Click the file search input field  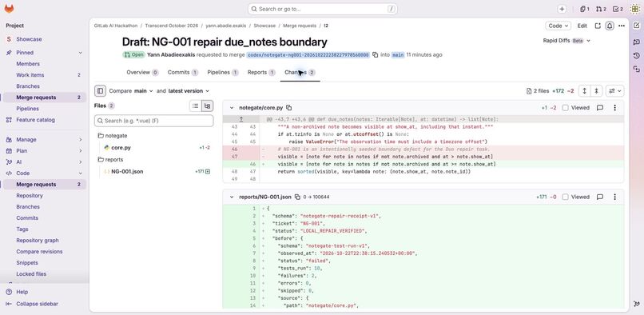click(153, 121)
